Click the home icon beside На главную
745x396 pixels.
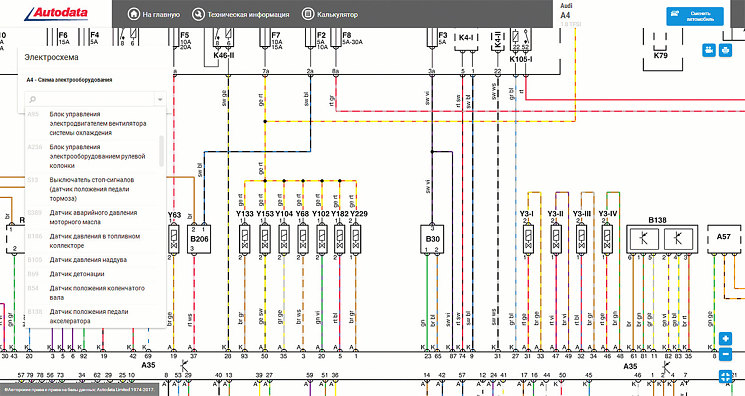[134, 14]
